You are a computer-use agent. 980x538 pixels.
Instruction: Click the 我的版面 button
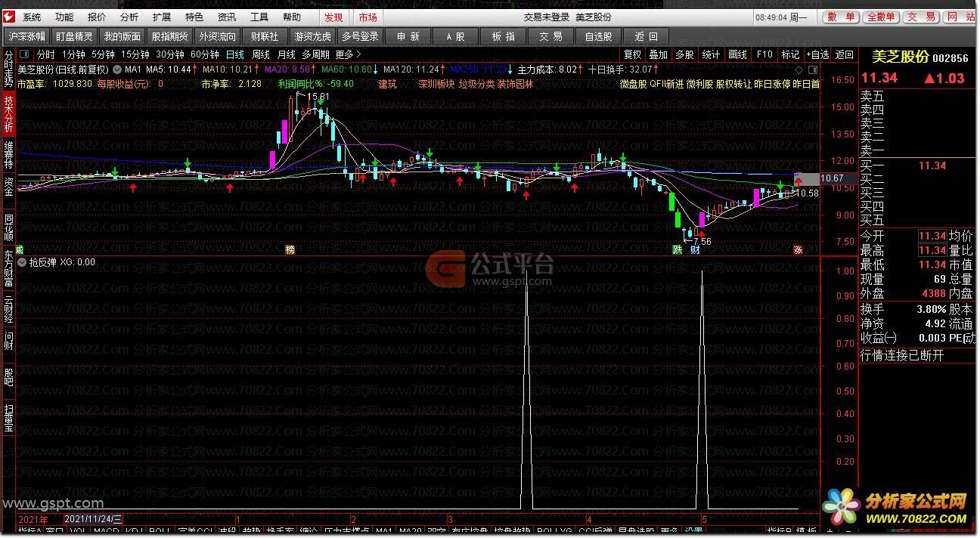(x=122, y=36)
